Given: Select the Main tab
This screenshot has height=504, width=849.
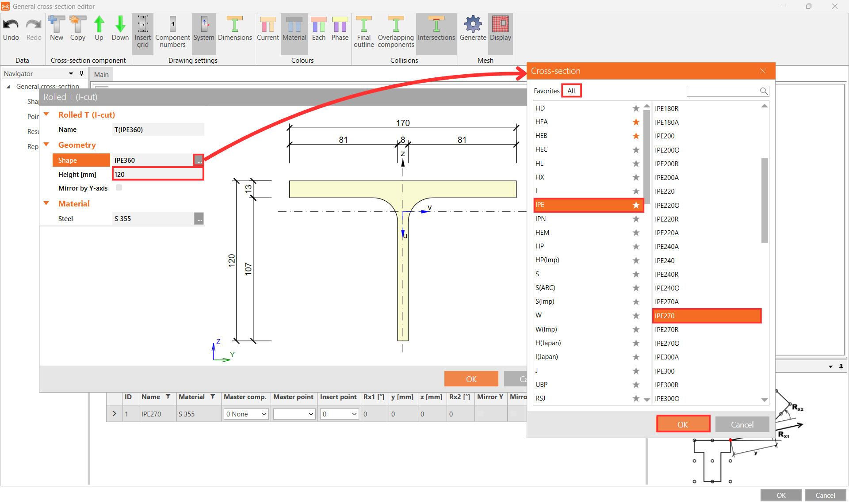Looking at the screenshot, I should pos(101,75).
